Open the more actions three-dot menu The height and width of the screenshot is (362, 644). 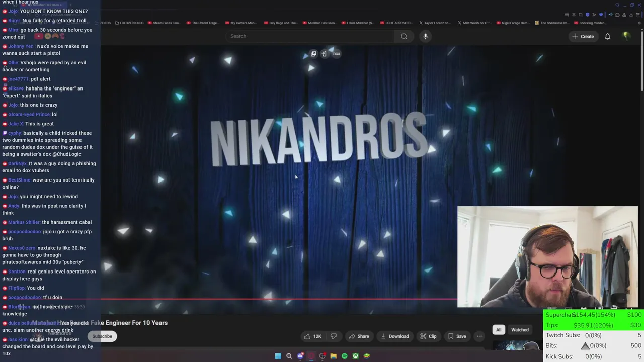point(479,336)
